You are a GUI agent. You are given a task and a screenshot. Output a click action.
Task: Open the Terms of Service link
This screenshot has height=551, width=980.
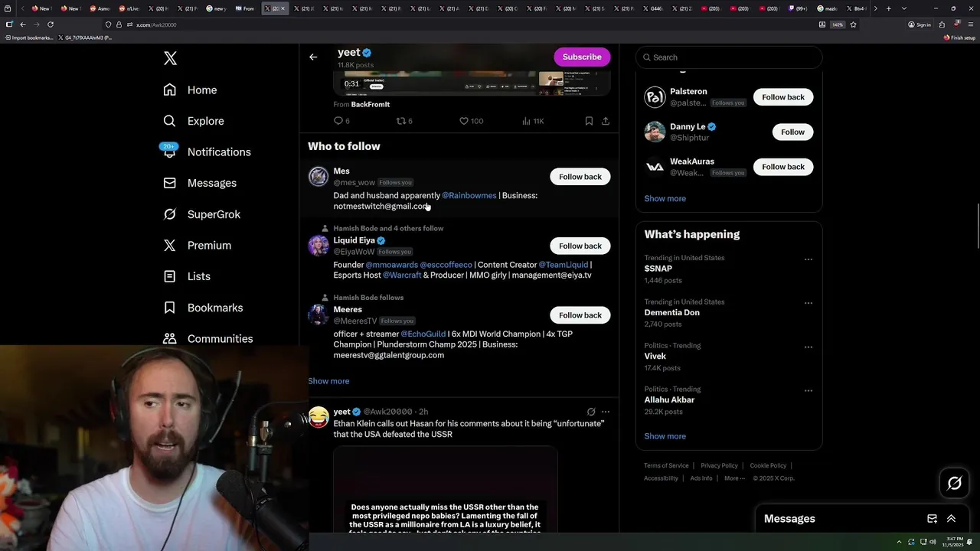pos(666,465)
